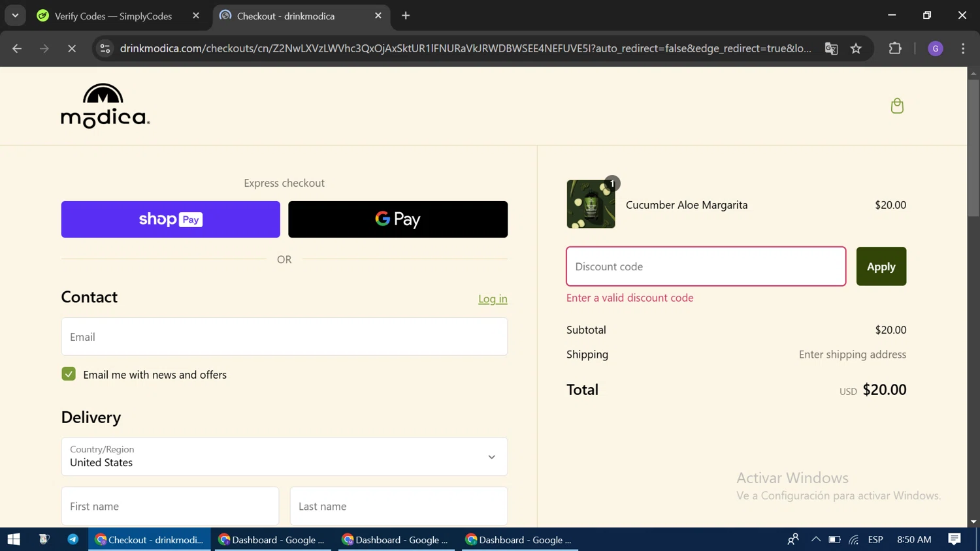Focus the Last name field

point(399,506)
